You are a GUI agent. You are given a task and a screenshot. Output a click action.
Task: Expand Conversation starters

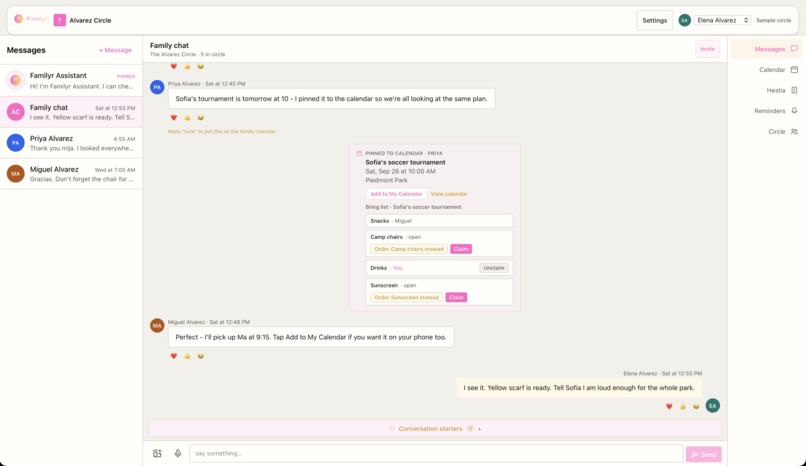[x=435, y=428]
